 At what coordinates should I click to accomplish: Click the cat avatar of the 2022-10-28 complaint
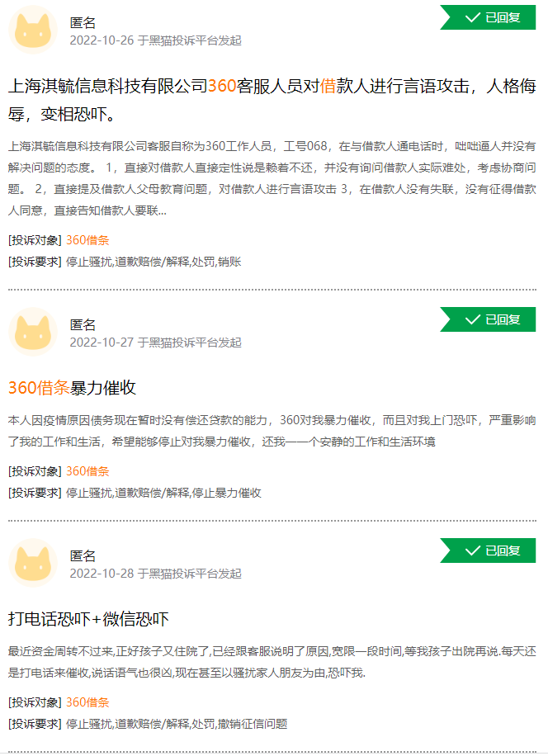32,563
